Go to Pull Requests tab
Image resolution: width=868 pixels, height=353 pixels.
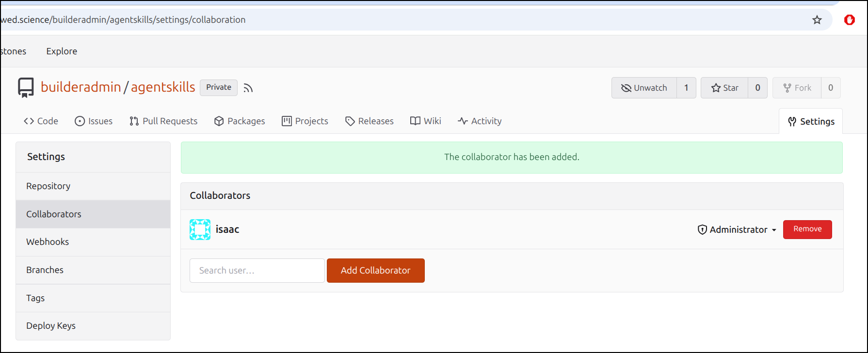[163, 121]
